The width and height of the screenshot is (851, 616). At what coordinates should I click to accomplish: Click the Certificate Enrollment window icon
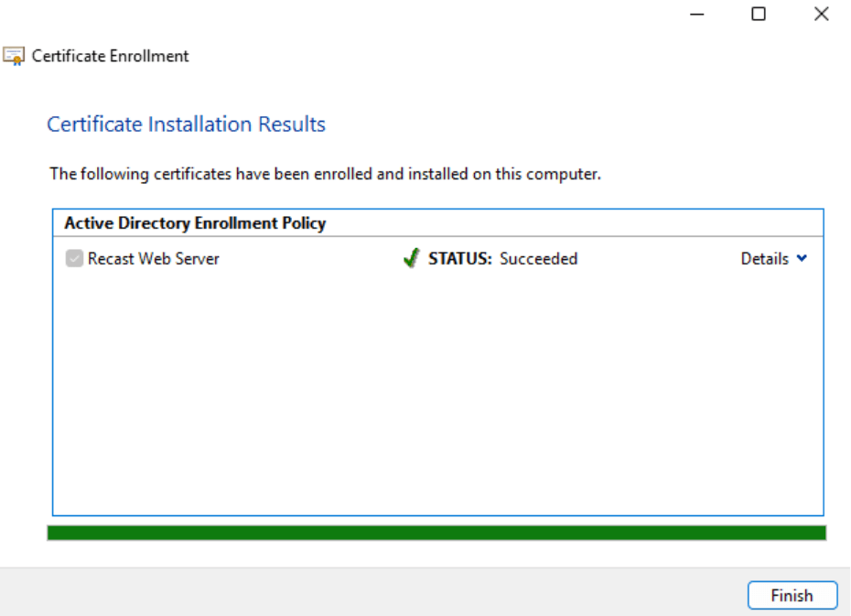(x=14, y=57)
